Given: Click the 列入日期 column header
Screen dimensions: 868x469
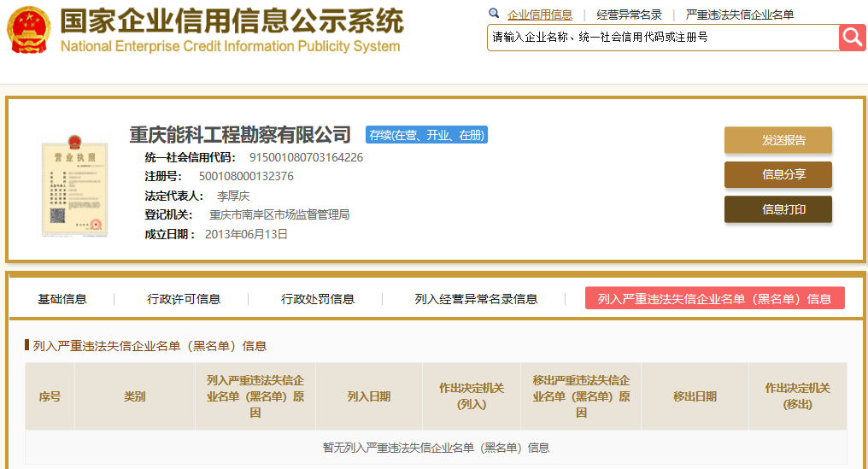Looking at the screenshot, I should [x=369, y=396].
